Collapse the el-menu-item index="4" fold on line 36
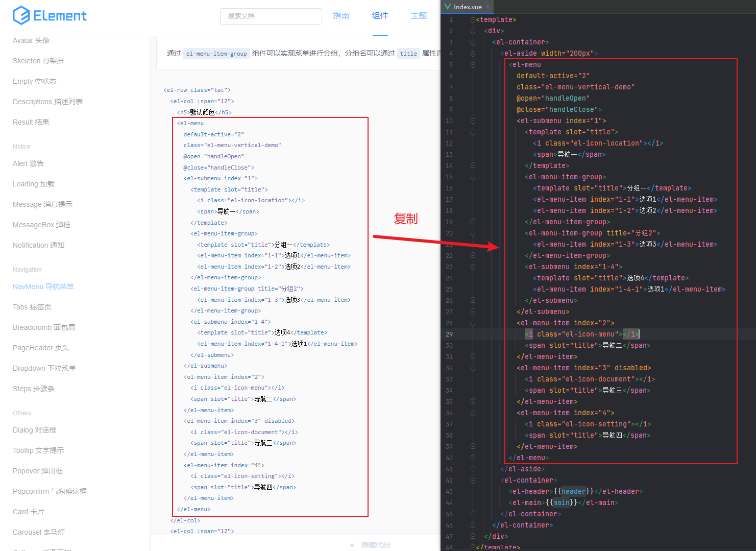This screenshot has height=551, width=756. (473, 413)
